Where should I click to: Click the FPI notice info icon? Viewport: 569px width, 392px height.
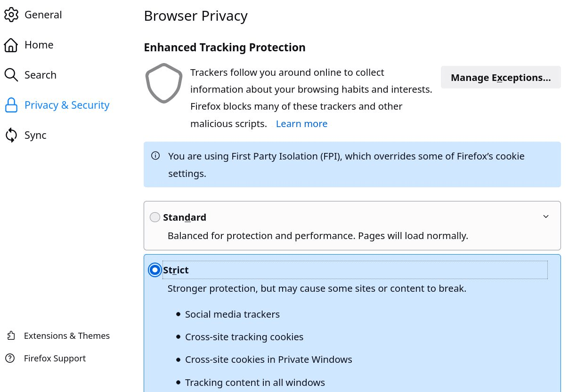tap(155, 156)
